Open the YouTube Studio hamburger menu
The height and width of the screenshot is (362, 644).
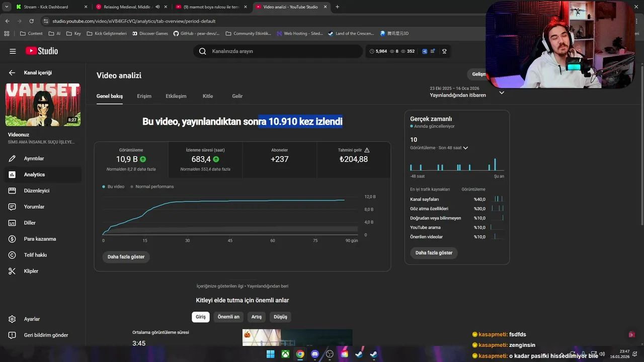pyautogui.click(x=13, y=51)
